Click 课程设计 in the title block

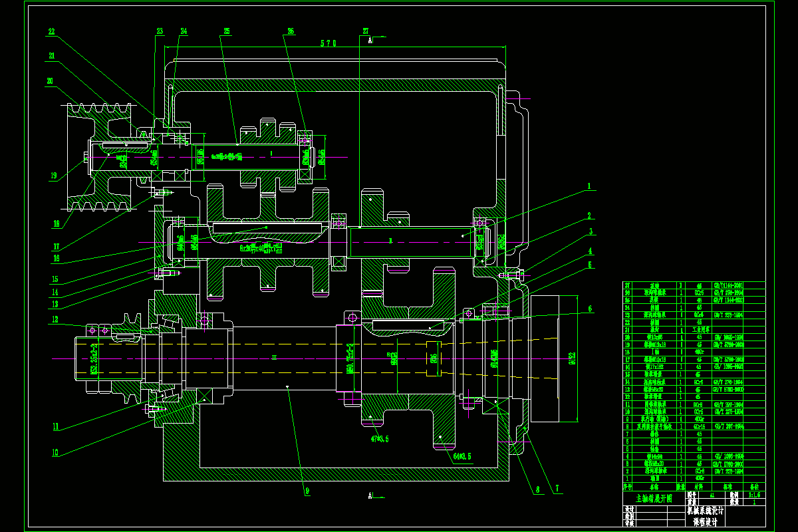click(706, 522)
